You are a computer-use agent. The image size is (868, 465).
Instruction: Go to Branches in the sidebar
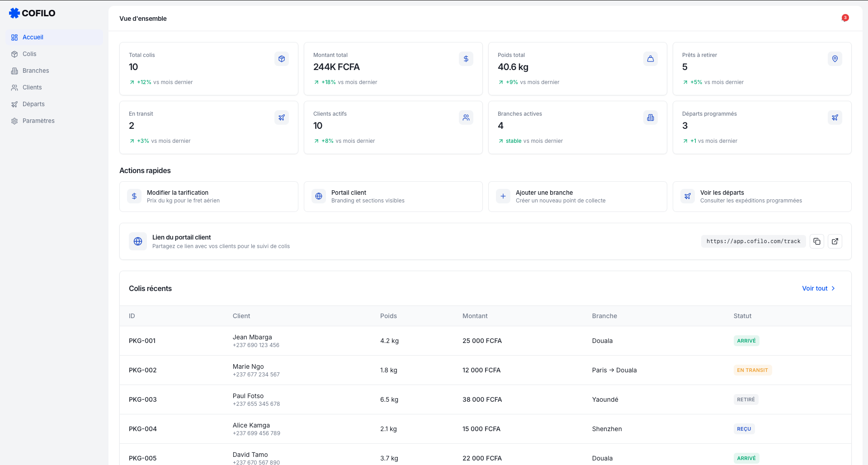pyautogui.click(x=36, y=70)
